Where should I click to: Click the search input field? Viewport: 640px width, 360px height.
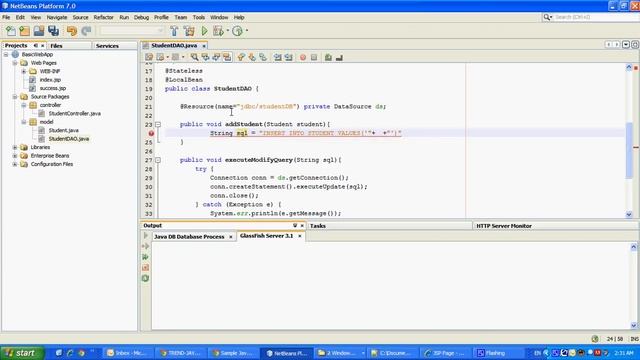[596, 17]
